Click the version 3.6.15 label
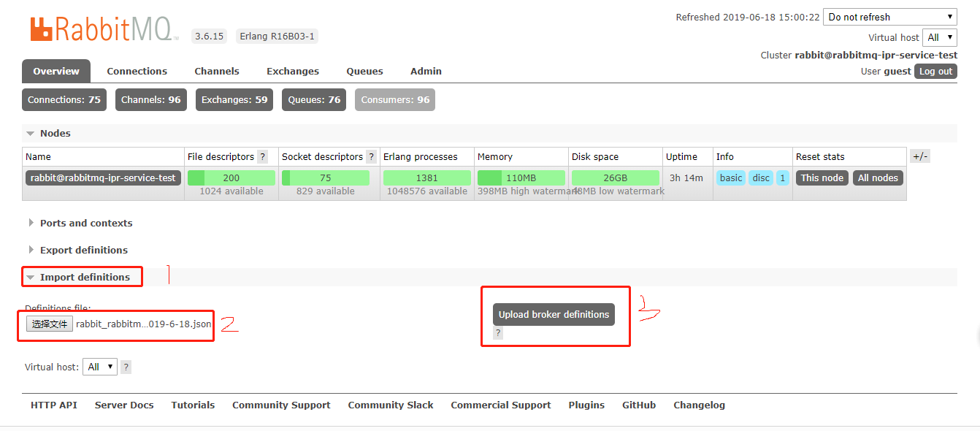Screen dimensions: 980x431 click(x=210, y=36)
